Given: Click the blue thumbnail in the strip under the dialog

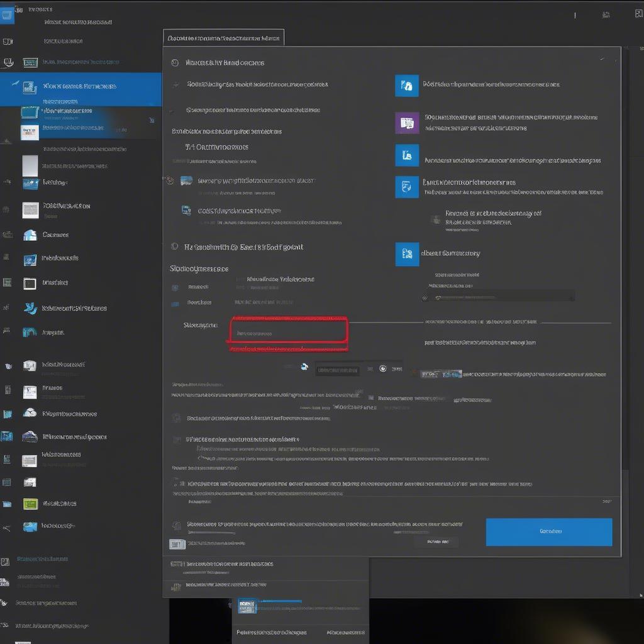Looking at the screenshot, I should [247, 606].
